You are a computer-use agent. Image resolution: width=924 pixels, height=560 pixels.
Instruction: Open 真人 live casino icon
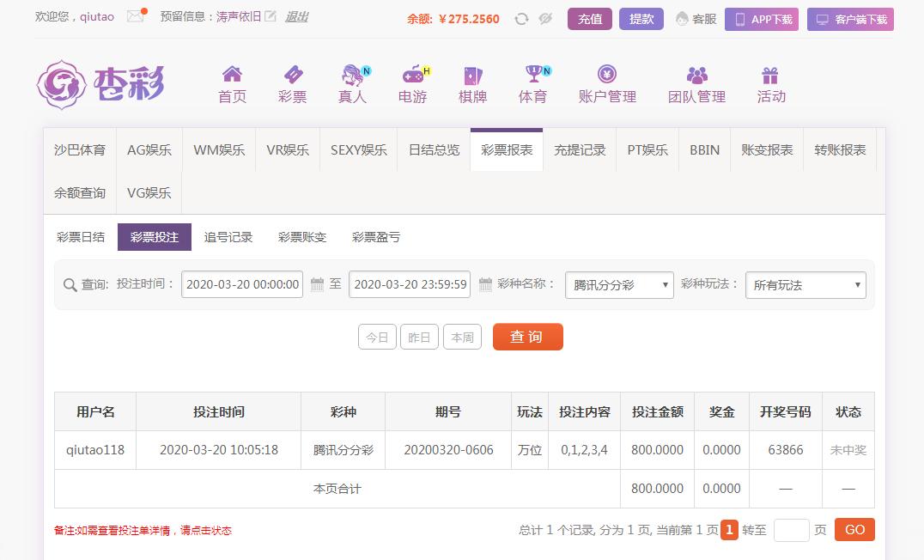coord(354,75)
